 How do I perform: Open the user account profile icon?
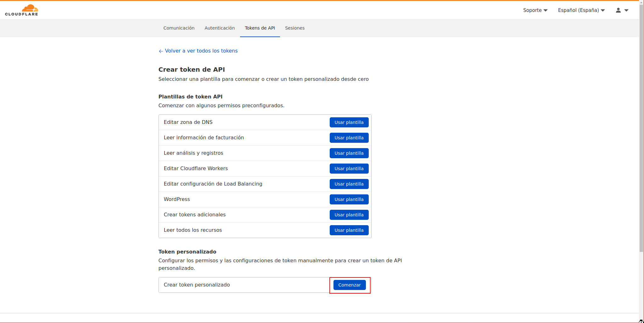(x=618, y=10)
